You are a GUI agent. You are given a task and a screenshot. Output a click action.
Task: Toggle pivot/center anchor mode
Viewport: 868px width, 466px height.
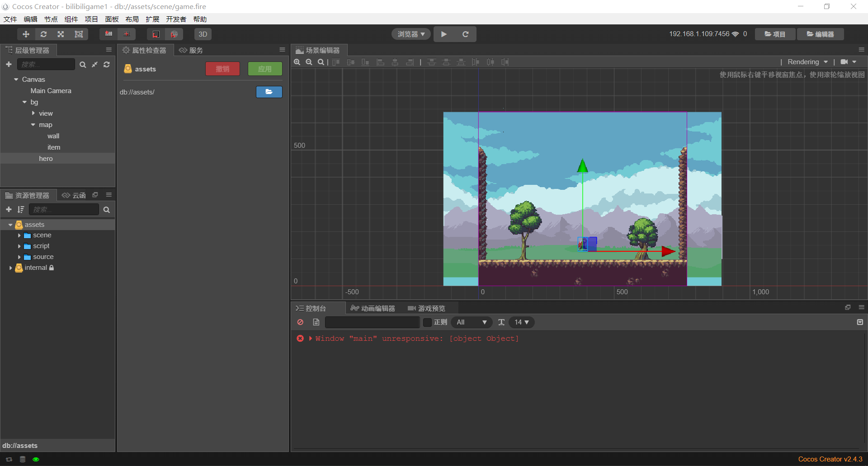pos(108,34)
